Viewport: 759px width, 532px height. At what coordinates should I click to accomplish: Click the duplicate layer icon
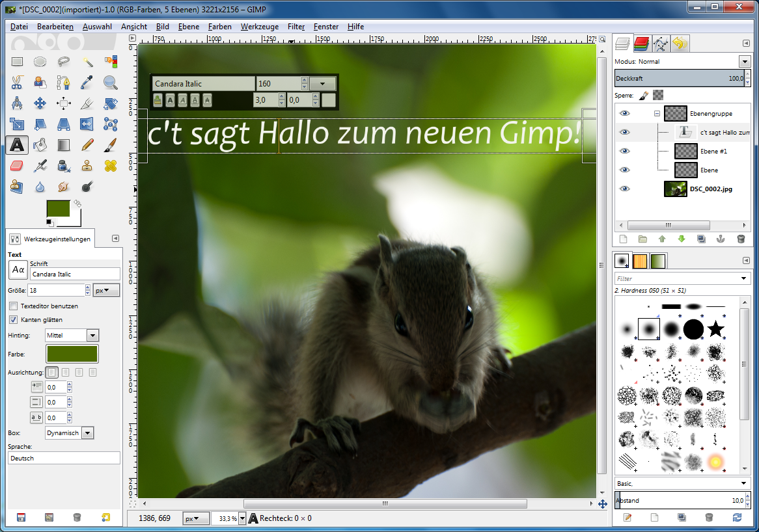701,239
